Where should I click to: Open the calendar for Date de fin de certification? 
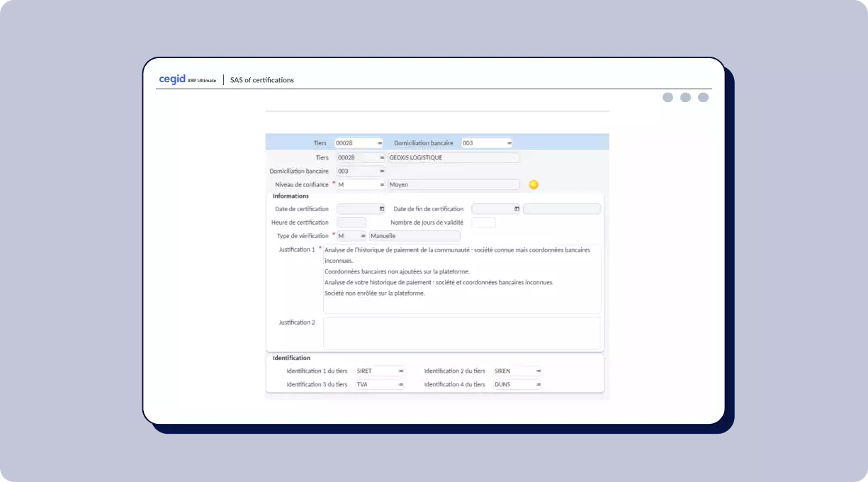(x=517, y=209)
